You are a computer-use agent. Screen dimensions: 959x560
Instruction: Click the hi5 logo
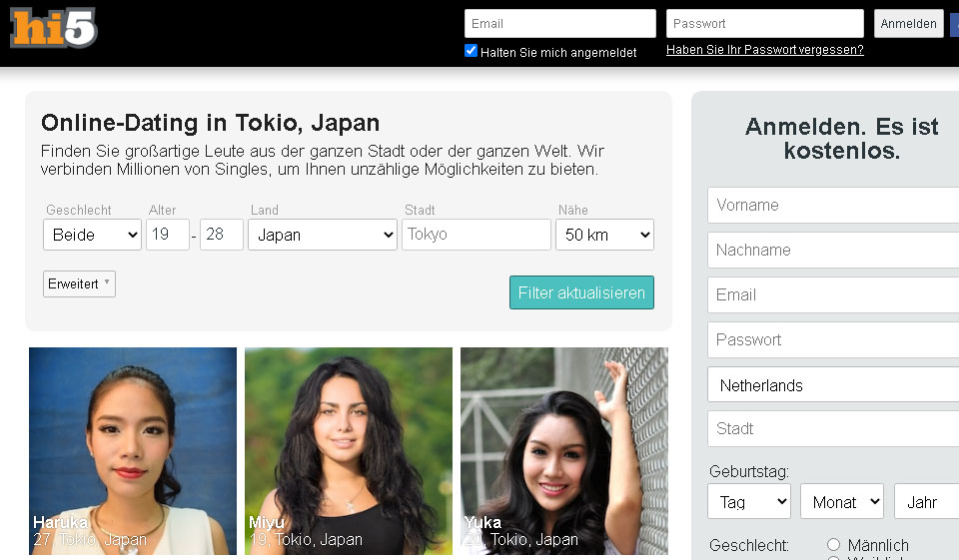pyautogui.click(x=54, y=28)
